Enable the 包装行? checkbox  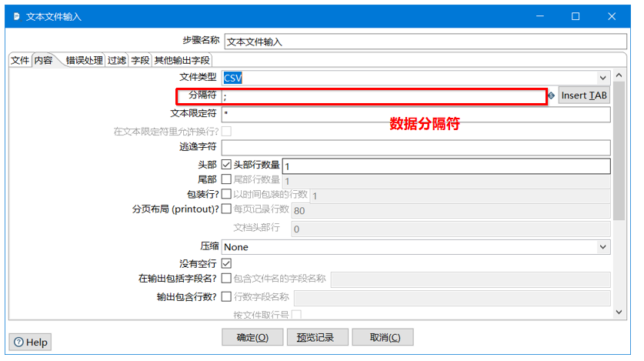(x=226, y=194)
